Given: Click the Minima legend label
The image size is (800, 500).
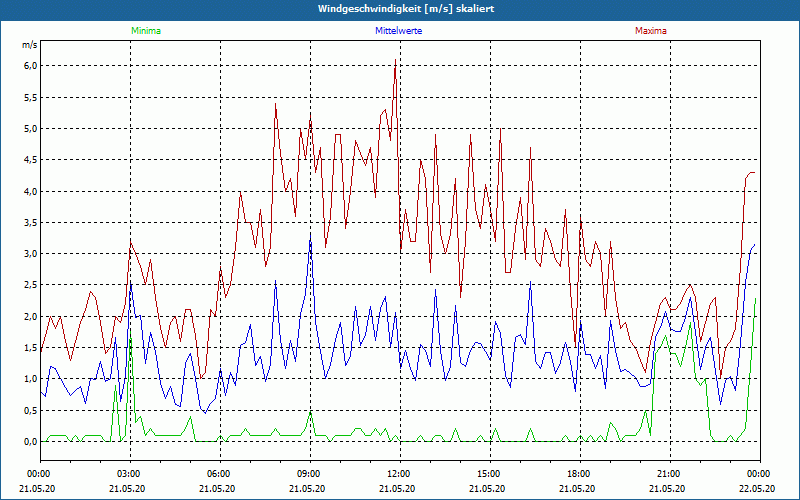Looking at the screenshot, I should pyautogui.click(x=145, y=31).
